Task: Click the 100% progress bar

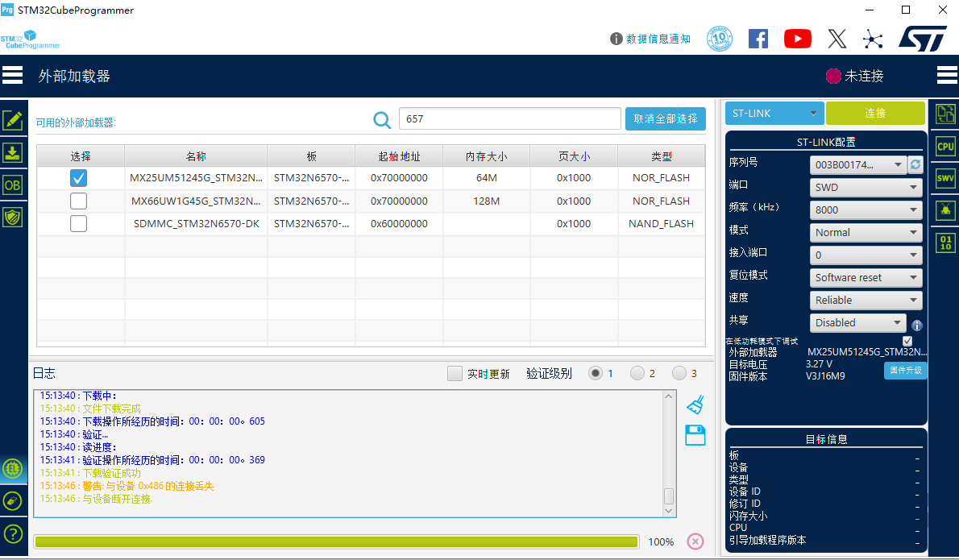Action: click(336, 541)
